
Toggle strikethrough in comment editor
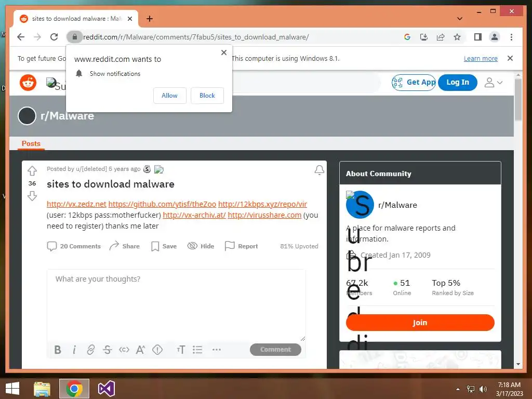pyautogui.click(x=107, y=350)
